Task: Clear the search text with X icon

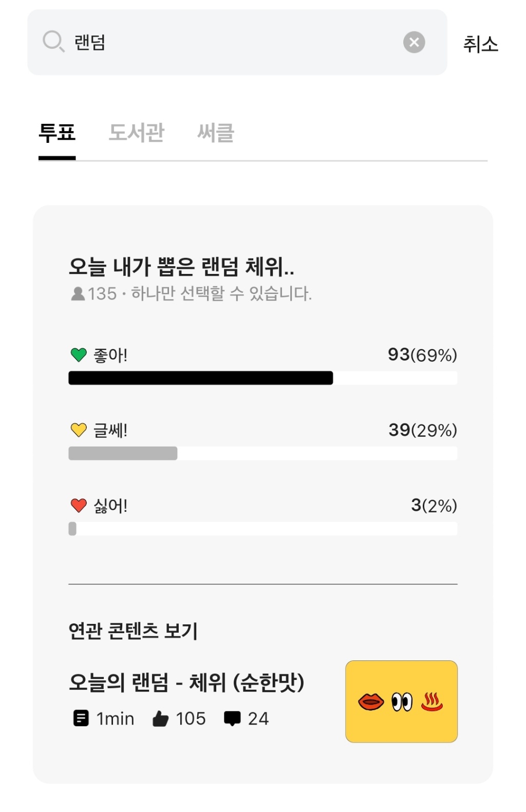Action: [x=414, y=42]
